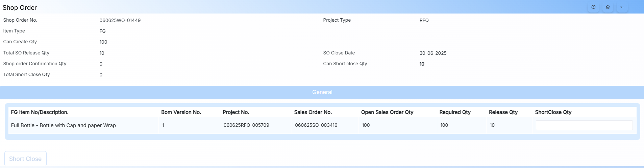Screen dimensions: 644x168
Task: Click the Item Type label
Action: [14, 31]
